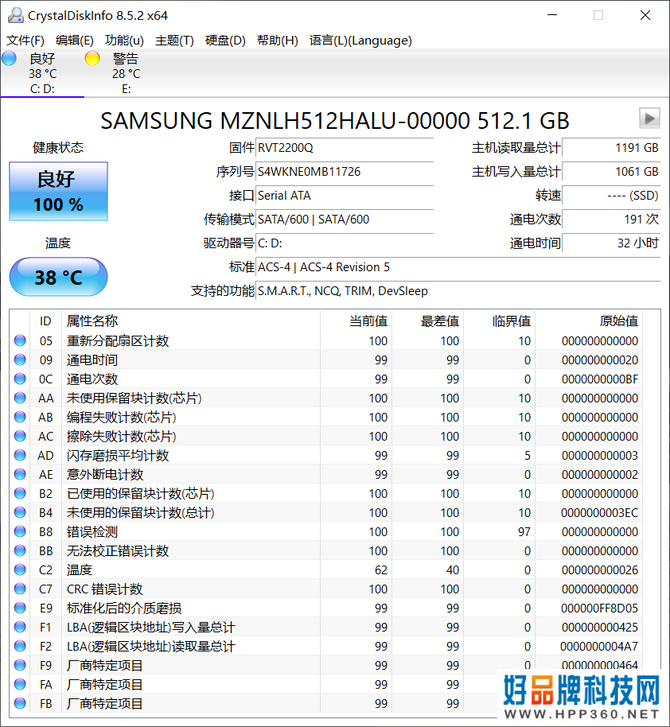Click the status dot for FB 厂商特定项目
Viewport: 670px width, 727px height.
click(20, 703)
